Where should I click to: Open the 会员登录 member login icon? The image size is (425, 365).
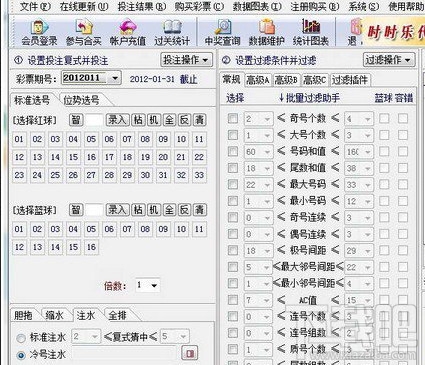pos(39,33)
